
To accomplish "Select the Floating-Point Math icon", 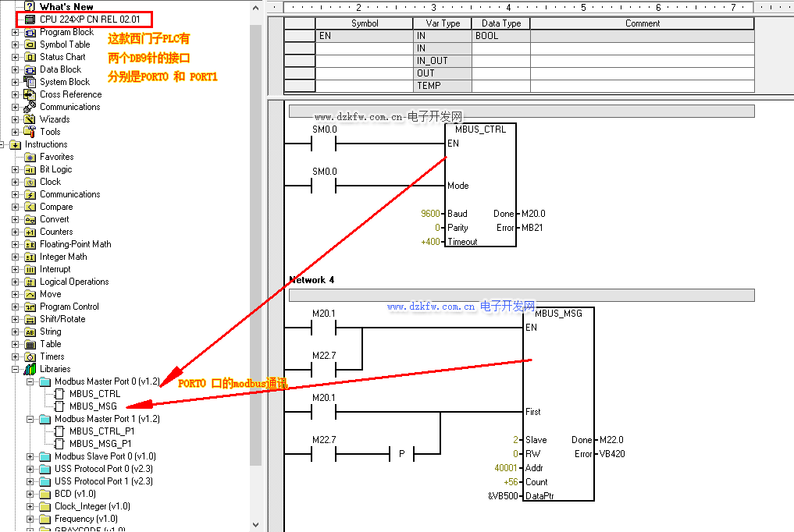I will pyautogui.click(x=30, y=244).
